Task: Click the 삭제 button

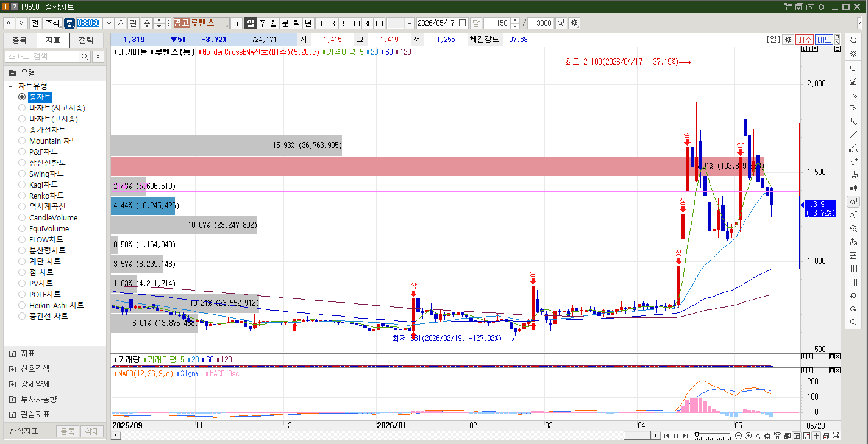Action: [x=91, y=431]
